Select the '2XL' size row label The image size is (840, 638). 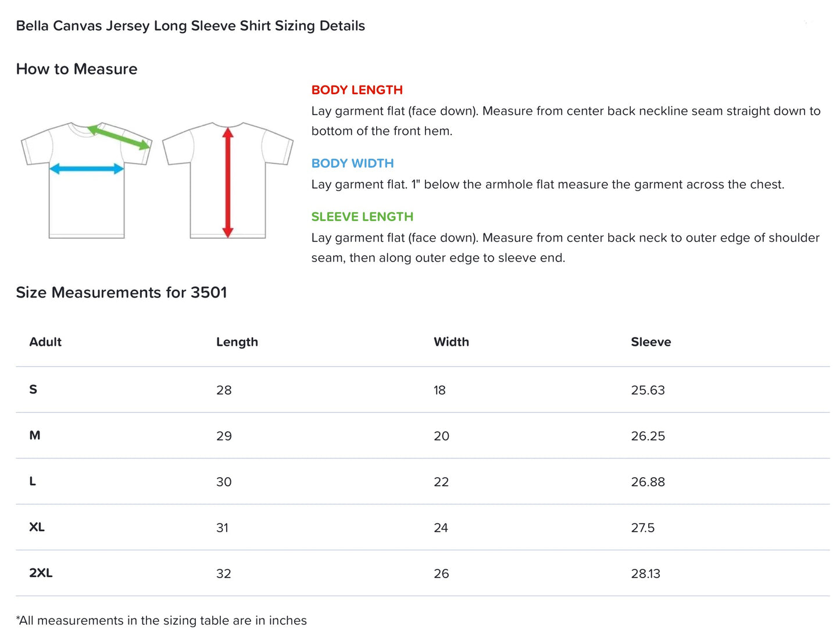[x=41, y=573]
